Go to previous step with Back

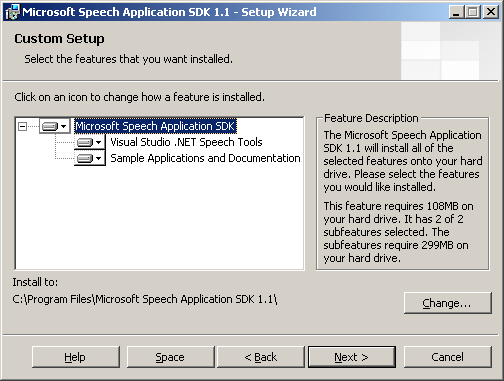coord(261,357)
